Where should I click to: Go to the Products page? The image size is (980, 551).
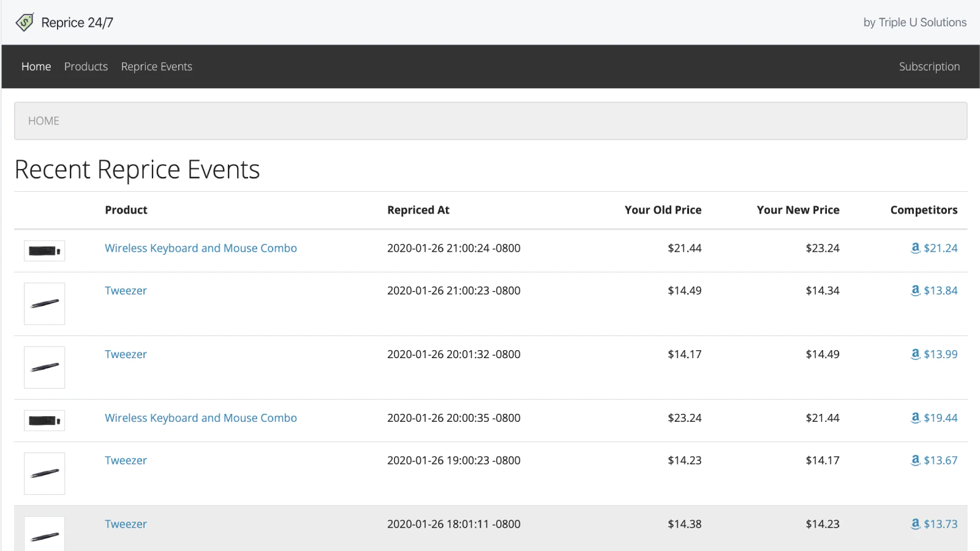(86, 66)
